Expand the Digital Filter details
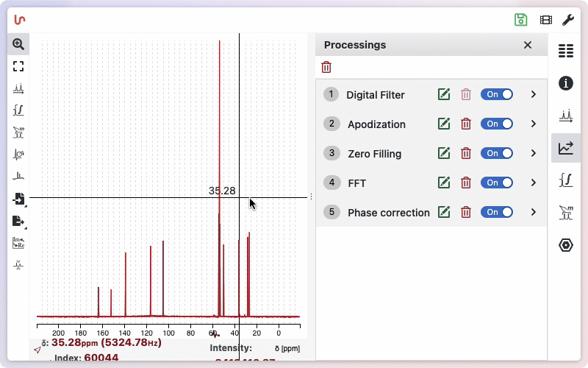Viewport: 588px width, 368px height. click(x=534, y=94)
